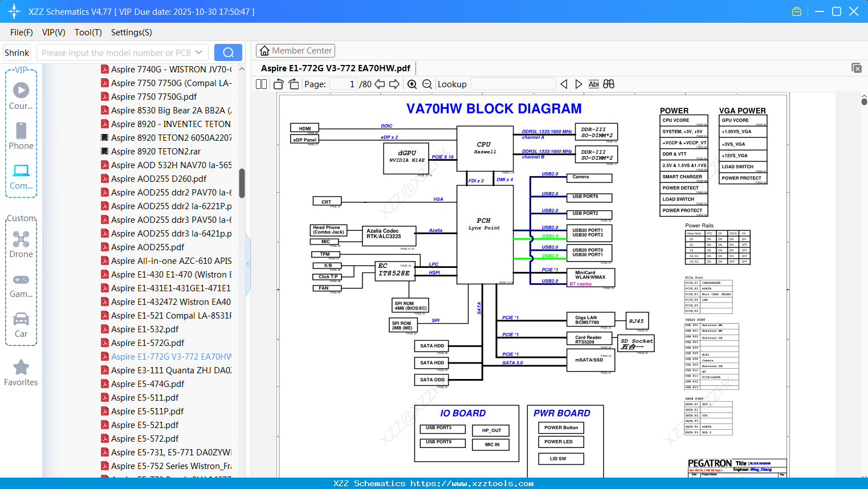Select the Phone category icon
Image resolution: width=868 pixels, height=489 pixels.
click(x=21, y=136)
